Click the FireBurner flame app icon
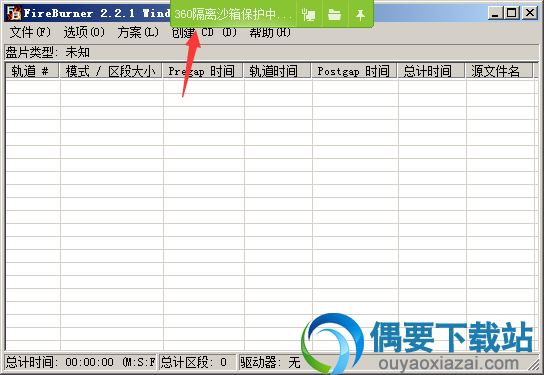The width and height of the screenshot is (544, 375). click(14, 13)
